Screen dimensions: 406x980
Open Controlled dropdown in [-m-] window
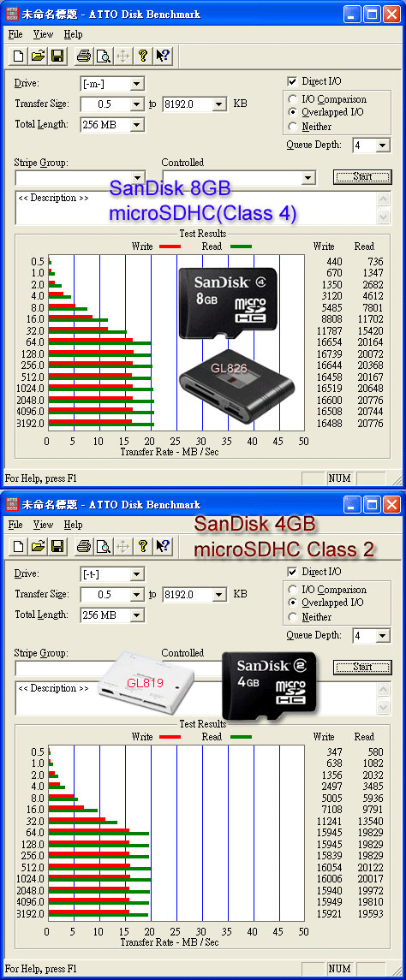click(308, 178)
